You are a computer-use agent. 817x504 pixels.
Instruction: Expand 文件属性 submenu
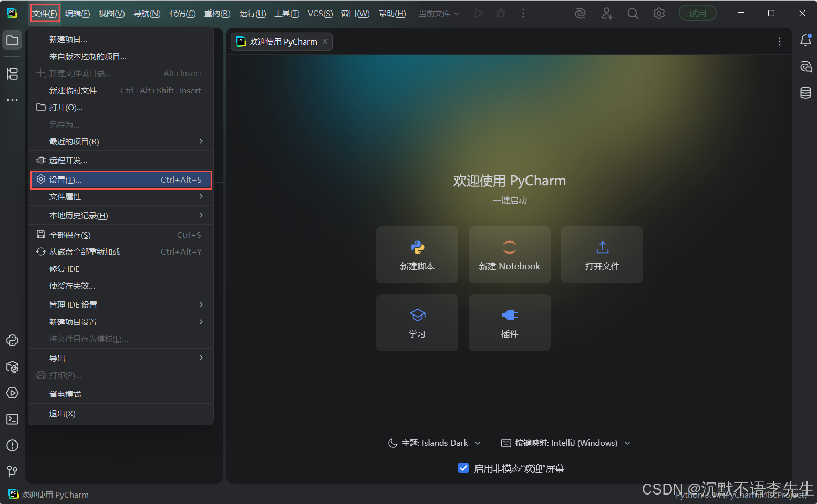121,196
